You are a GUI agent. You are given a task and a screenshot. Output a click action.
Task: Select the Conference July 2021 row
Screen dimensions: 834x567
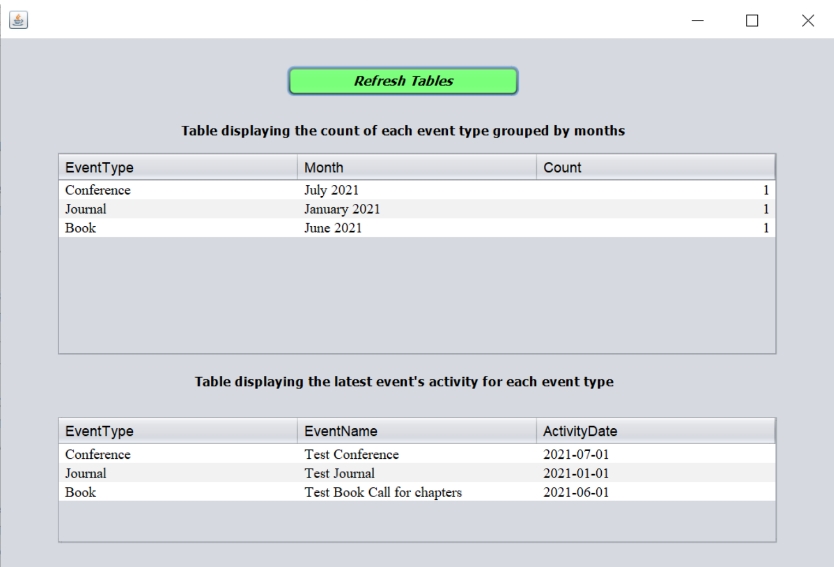coord(417,190)
